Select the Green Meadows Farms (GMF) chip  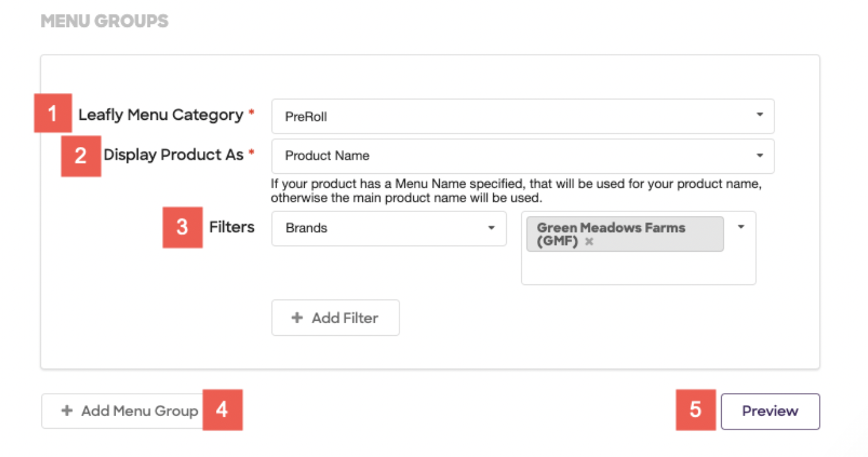[x=625, y=234]
